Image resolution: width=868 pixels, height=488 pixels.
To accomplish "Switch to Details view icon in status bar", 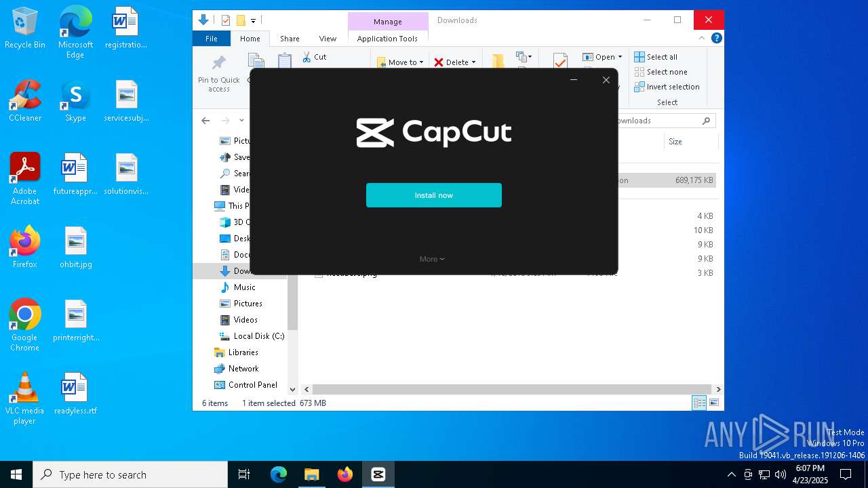I will tap(699, 403).
